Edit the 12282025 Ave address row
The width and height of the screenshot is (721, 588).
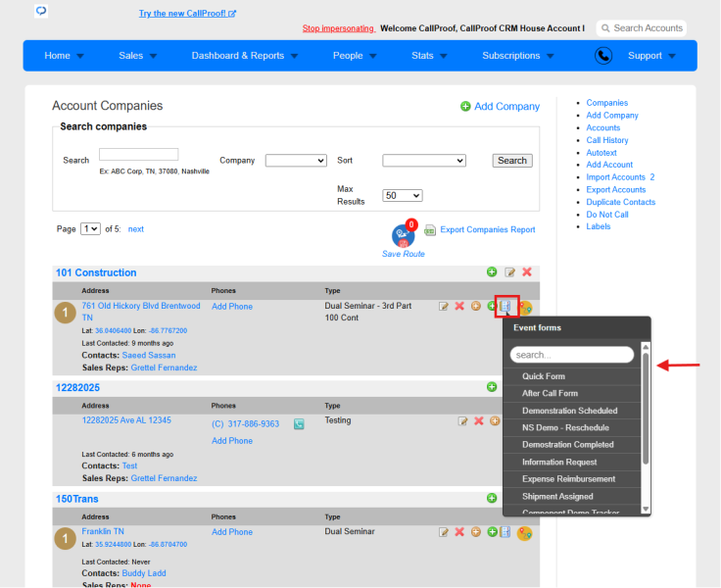coord(462,421)
